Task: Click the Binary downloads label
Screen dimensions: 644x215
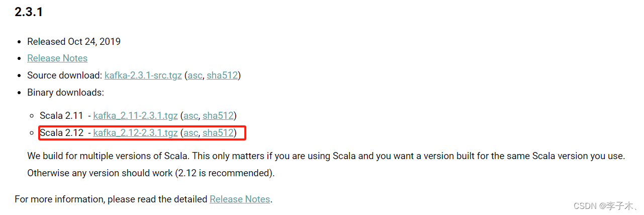Action: (65, 93)
